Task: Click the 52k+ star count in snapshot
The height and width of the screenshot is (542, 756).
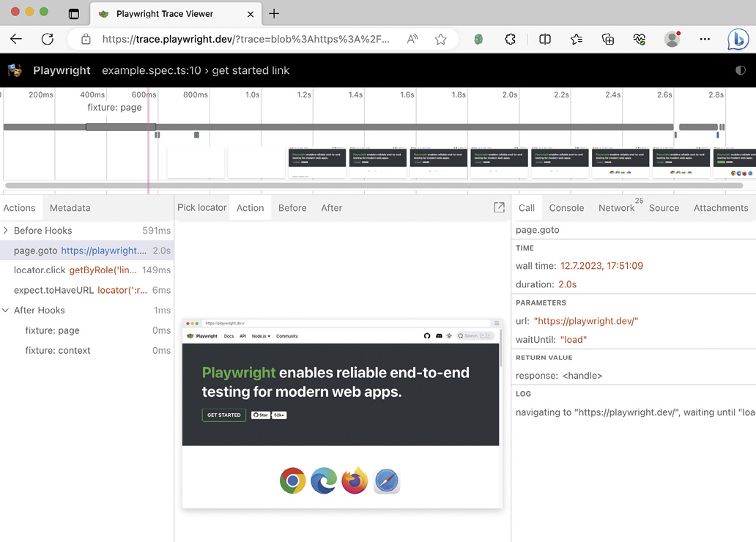Action: [279, 415]
